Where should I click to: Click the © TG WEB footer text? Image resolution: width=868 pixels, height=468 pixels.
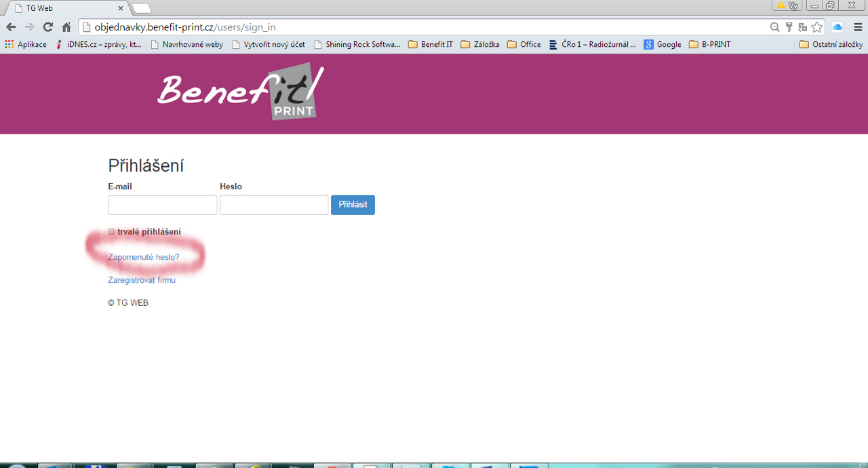coord(128,303)
